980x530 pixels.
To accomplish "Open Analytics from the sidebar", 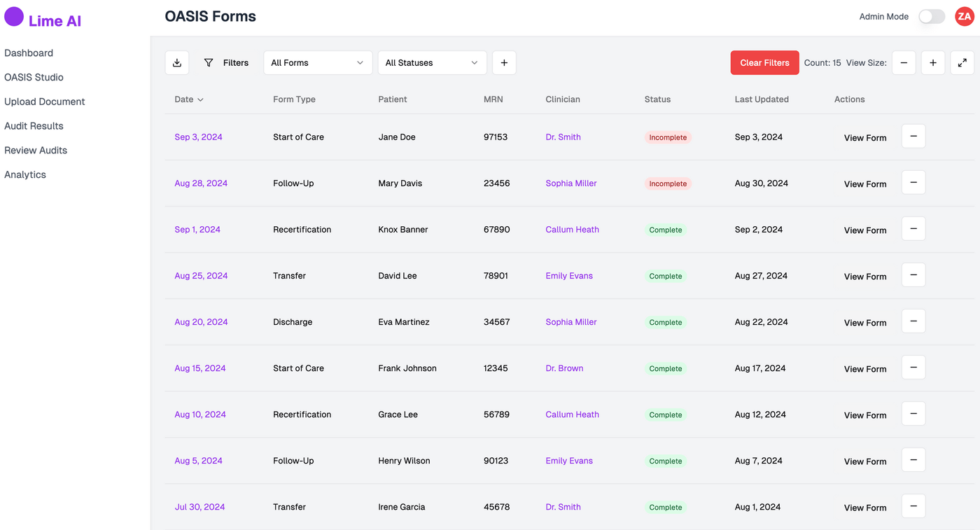I will pyautogui.click(x=25, y=174).
